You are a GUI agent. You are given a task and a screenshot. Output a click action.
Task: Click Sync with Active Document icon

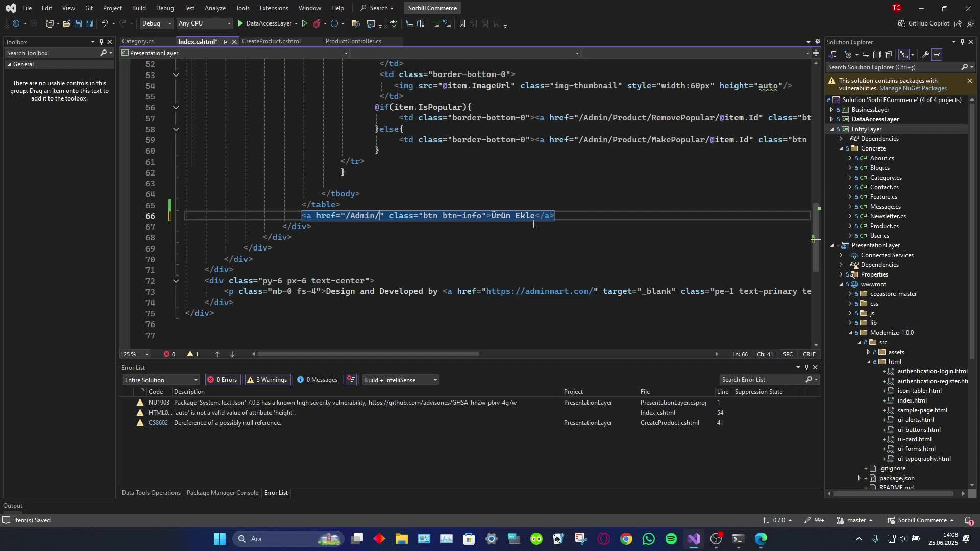[x=866, y=55]
